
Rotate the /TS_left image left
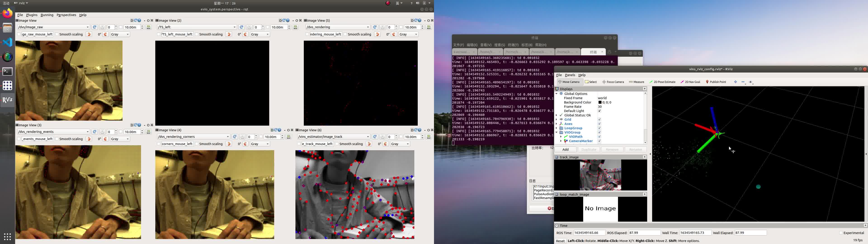pos(229,34)
